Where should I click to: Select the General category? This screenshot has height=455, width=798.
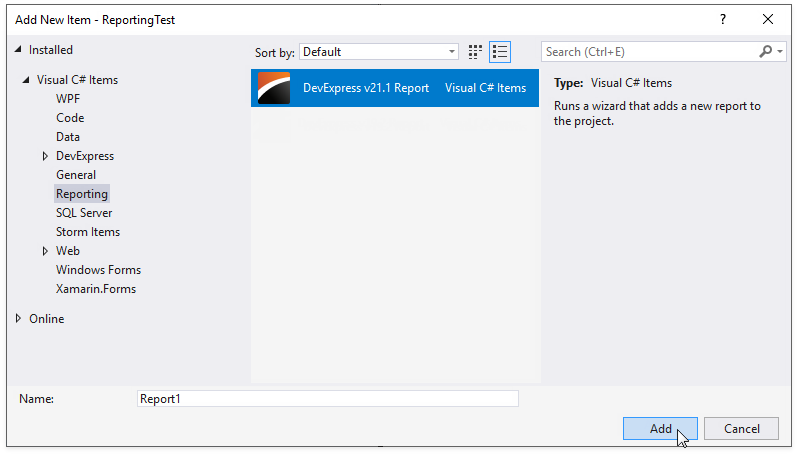tap(76, 175)
